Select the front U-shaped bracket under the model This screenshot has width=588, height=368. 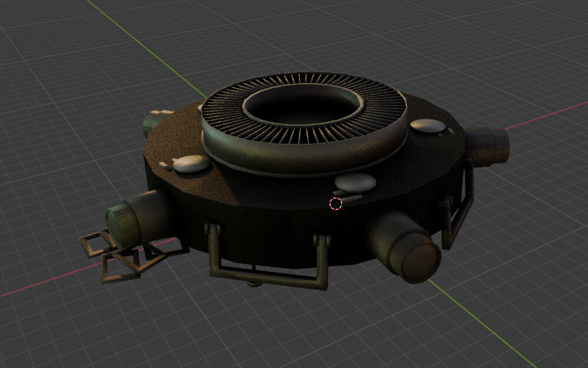[267, 257]
